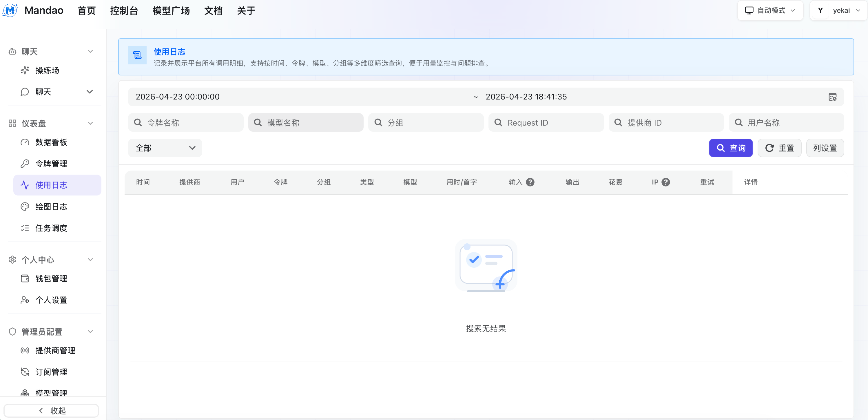
Task: Click the activity pulse icon beside 使用日志
Action: 25,185
